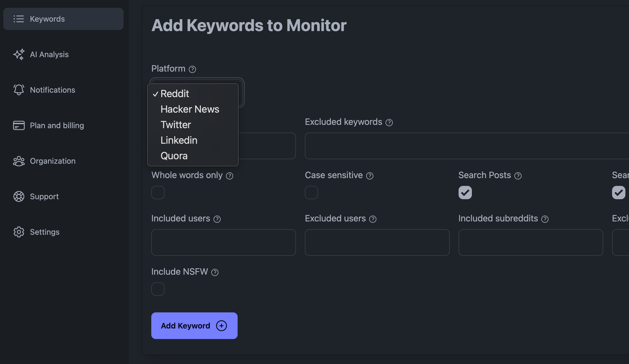Enable the Include NSFW checkbox

(158, 289)
